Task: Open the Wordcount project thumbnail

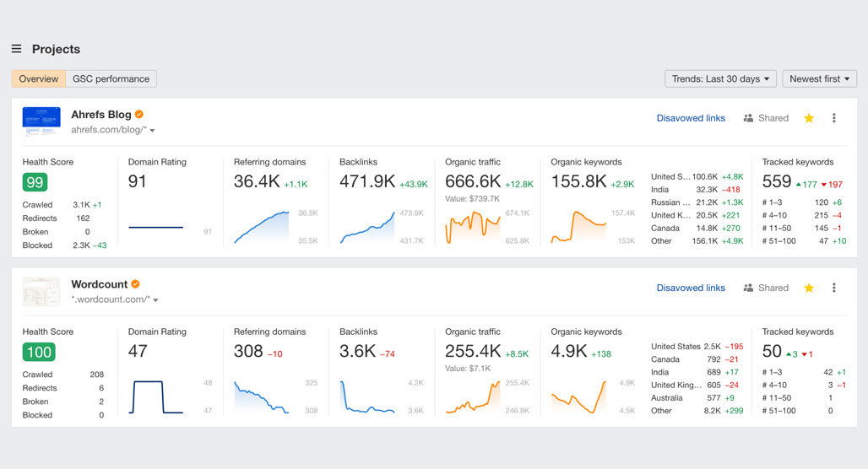Action: (41, 292)
